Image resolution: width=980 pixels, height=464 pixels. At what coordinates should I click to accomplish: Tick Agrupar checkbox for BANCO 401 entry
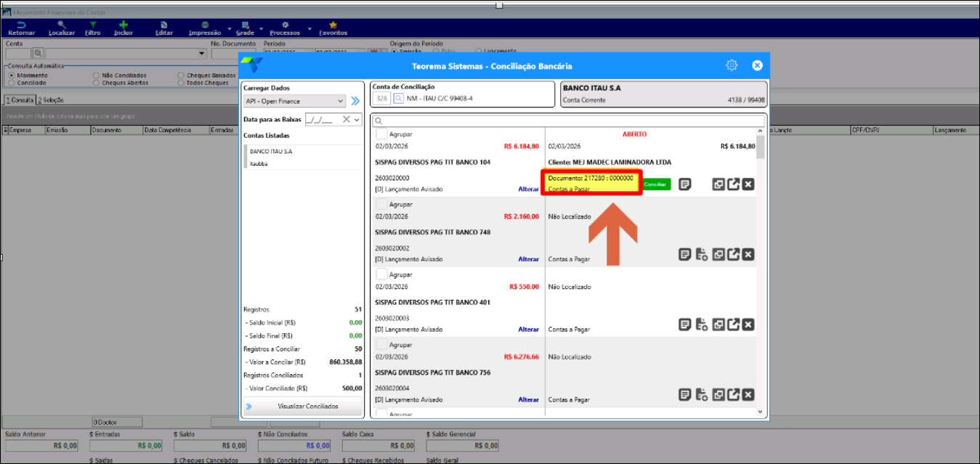[381, 274]
